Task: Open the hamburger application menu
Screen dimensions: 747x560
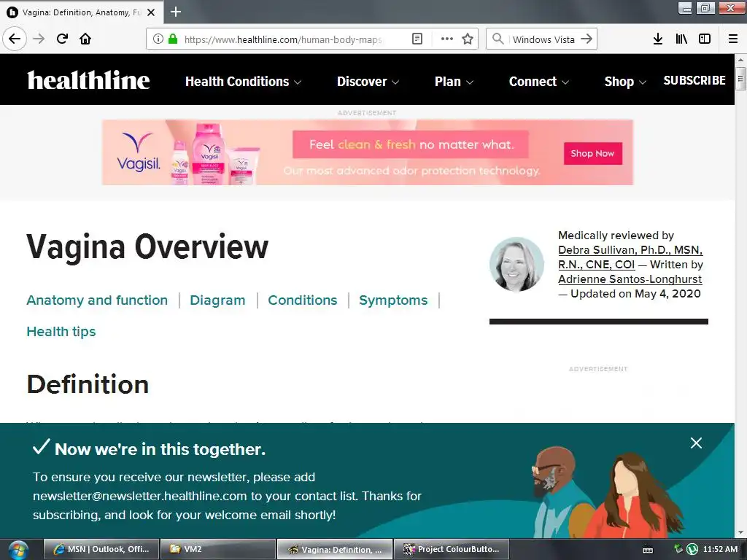Action: [733, 39]
